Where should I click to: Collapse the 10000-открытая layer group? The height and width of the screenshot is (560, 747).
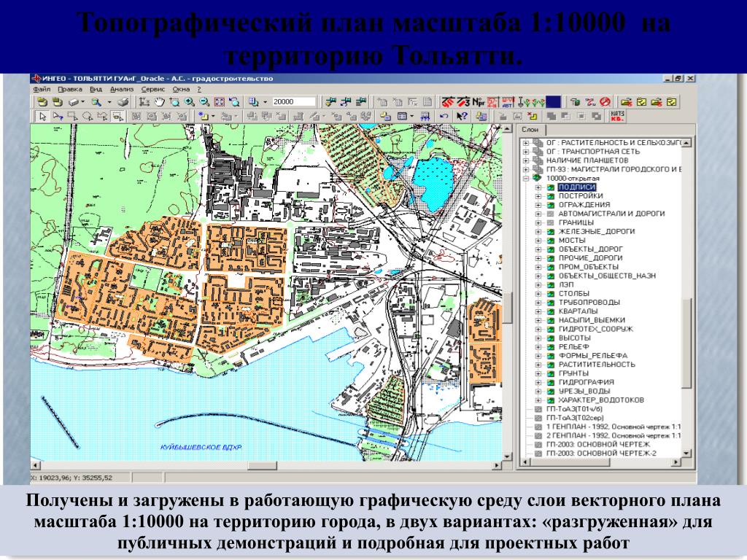[x=525, y=178]
